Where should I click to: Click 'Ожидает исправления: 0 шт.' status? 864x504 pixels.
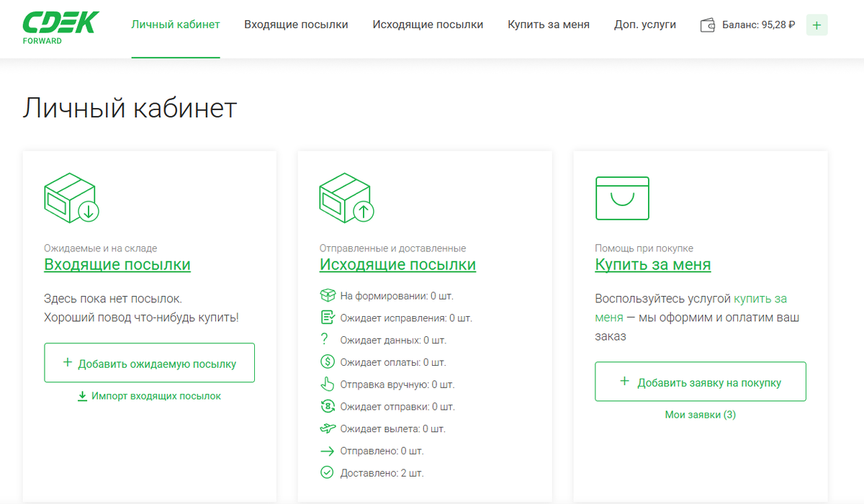[406, 318]
